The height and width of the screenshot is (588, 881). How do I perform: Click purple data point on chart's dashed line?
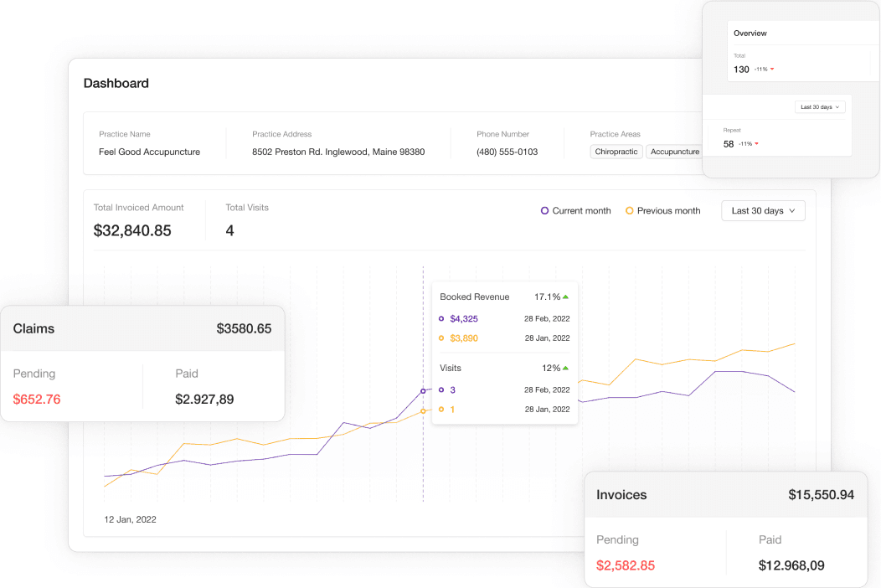pos(423,390)
